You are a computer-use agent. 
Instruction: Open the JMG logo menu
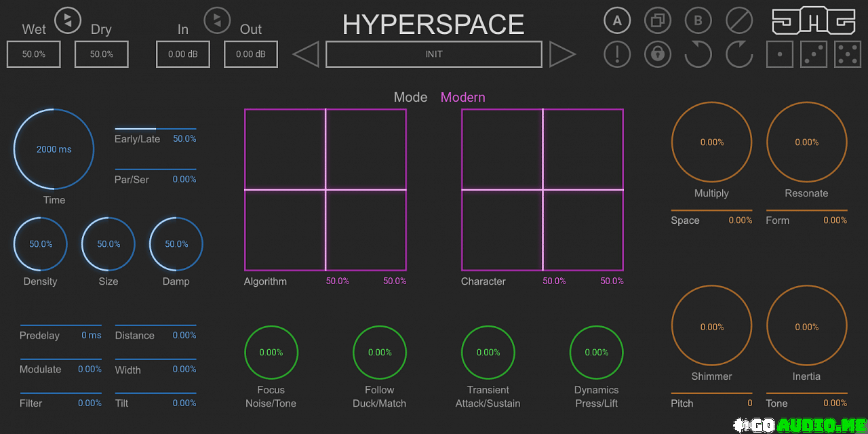[814, 21]
